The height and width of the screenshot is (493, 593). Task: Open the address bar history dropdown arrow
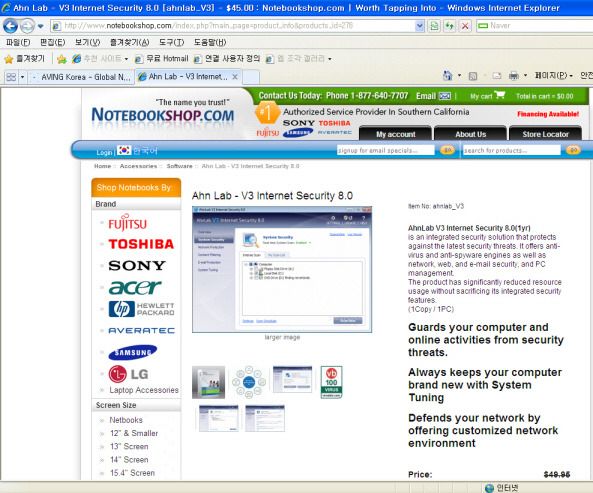(419, 26)
